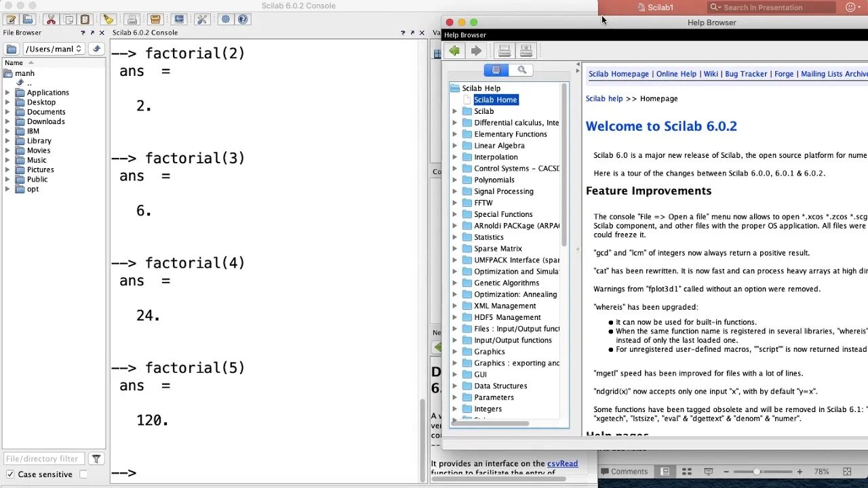This screenshot has width=868, height=488.
Task: Click the Copy toolbar icon
Action: [68, 20]
